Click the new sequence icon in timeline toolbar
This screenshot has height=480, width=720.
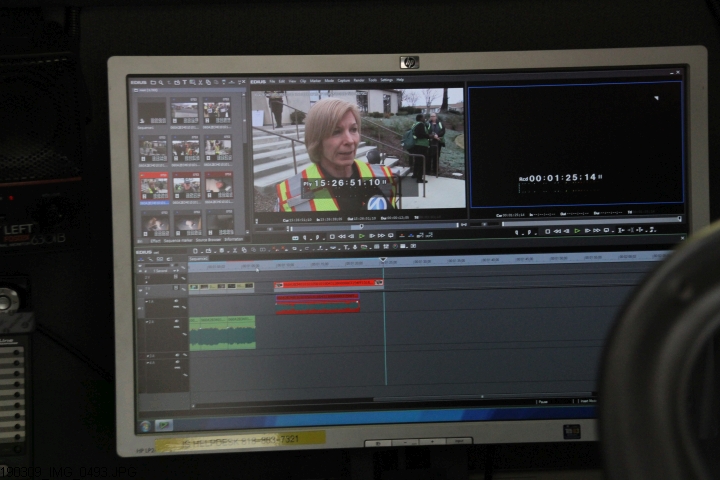pyautogui.click(x=196, y=251)
